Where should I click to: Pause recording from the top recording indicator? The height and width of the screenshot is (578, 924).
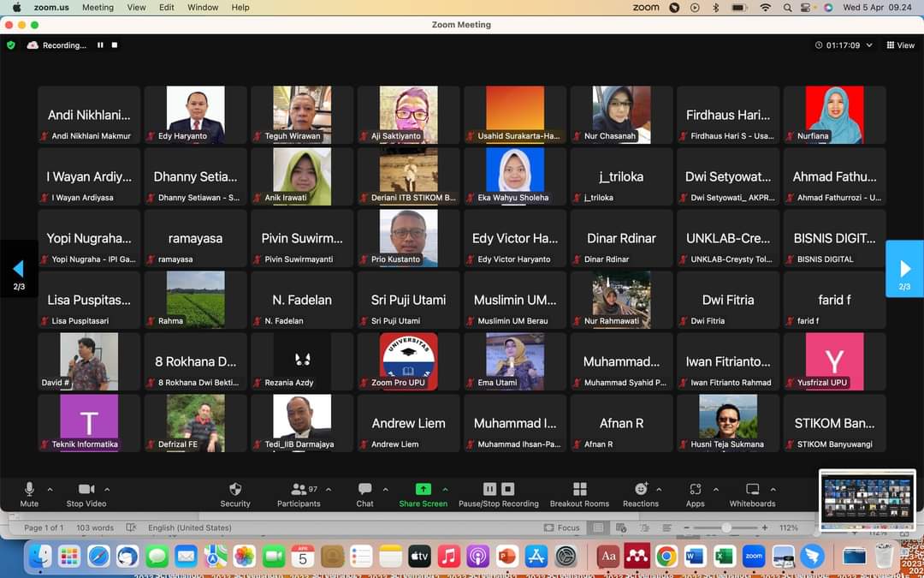[100, 45]
